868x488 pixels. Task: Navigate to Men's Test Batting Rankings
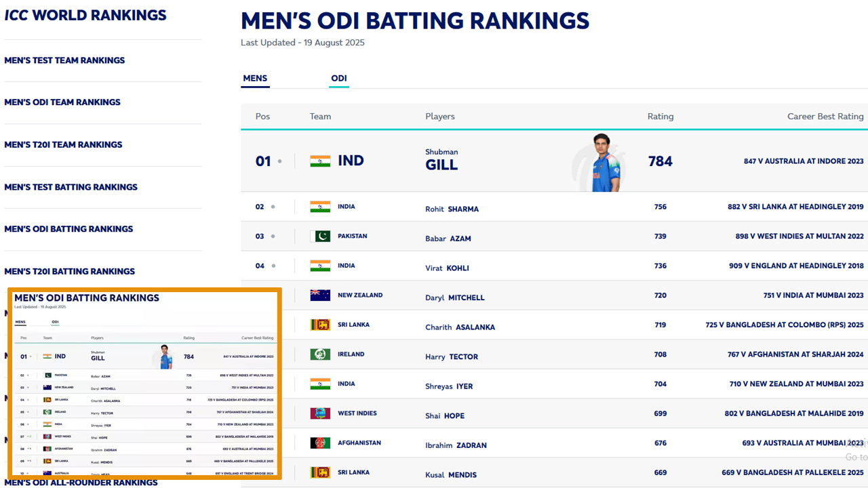click(71, 187)
